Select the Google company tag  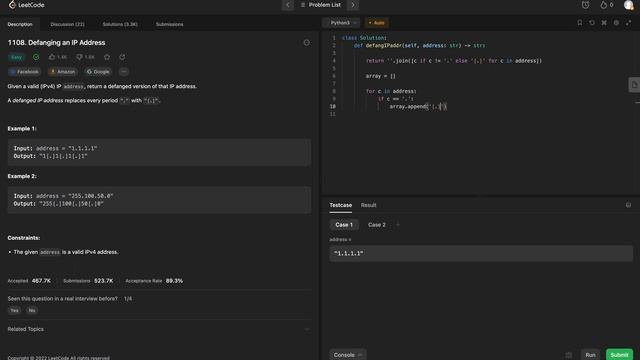click(98, 72)
